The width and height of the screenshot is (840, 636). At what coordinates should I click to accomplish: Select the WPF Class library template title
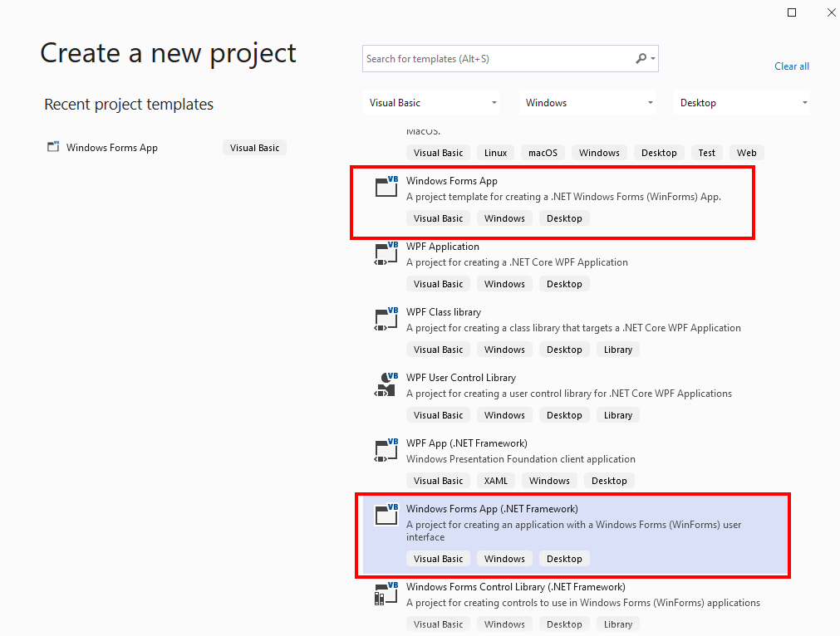pos(444,312)
